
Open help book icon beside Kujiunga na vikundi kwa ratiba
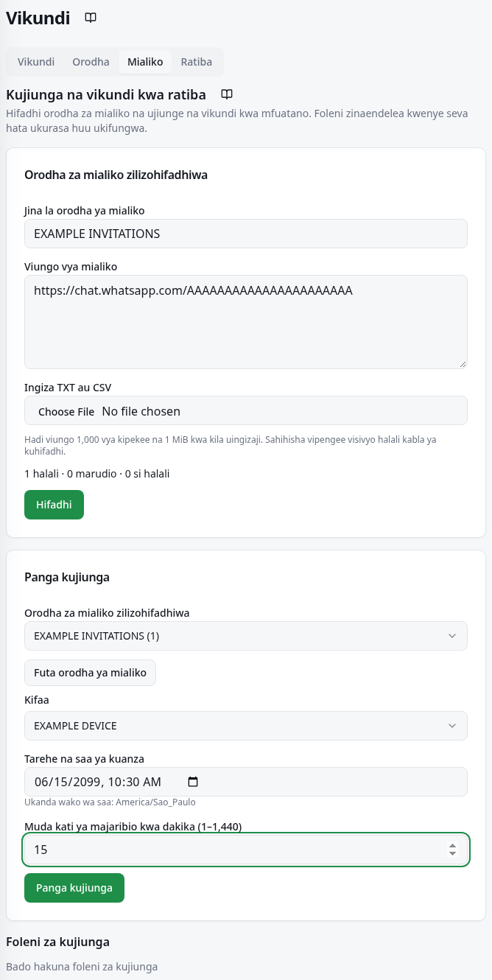[x=228, y=94]
